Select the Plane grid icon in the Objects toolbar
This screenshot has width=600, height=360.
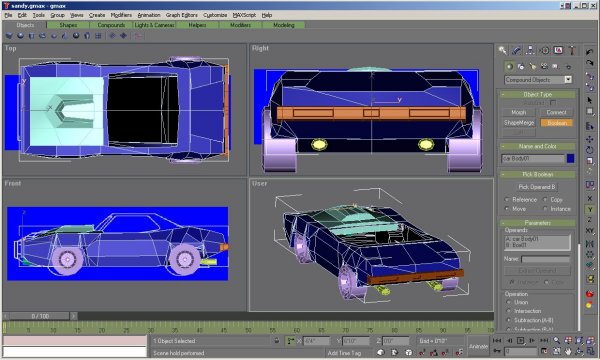(98, 36)
